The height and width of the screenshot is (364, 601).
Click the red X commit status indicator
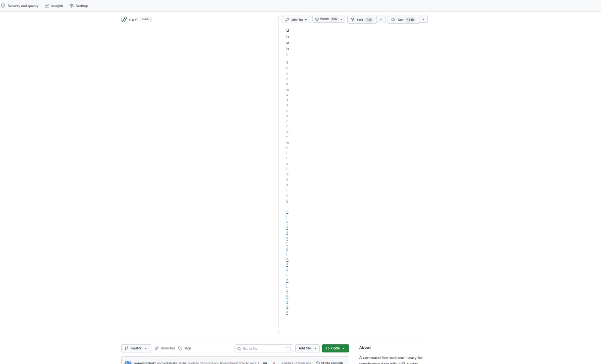[x=274, y=362]
